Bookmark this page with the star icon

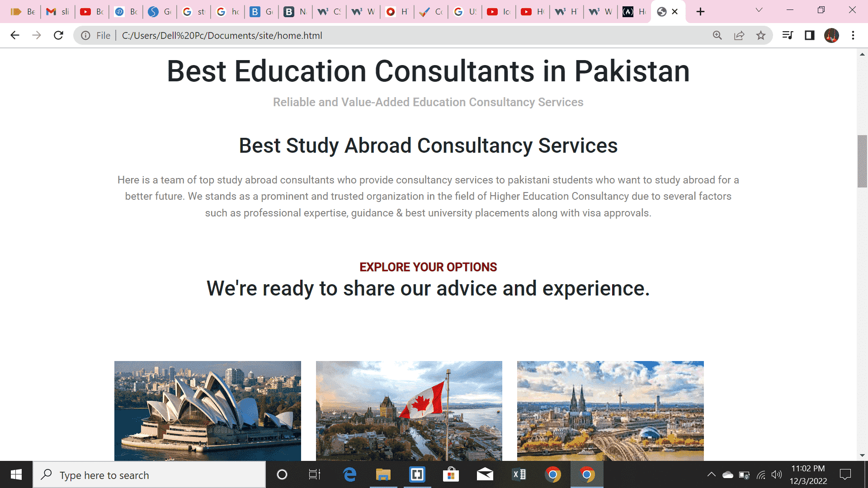(x=761, y=35)
